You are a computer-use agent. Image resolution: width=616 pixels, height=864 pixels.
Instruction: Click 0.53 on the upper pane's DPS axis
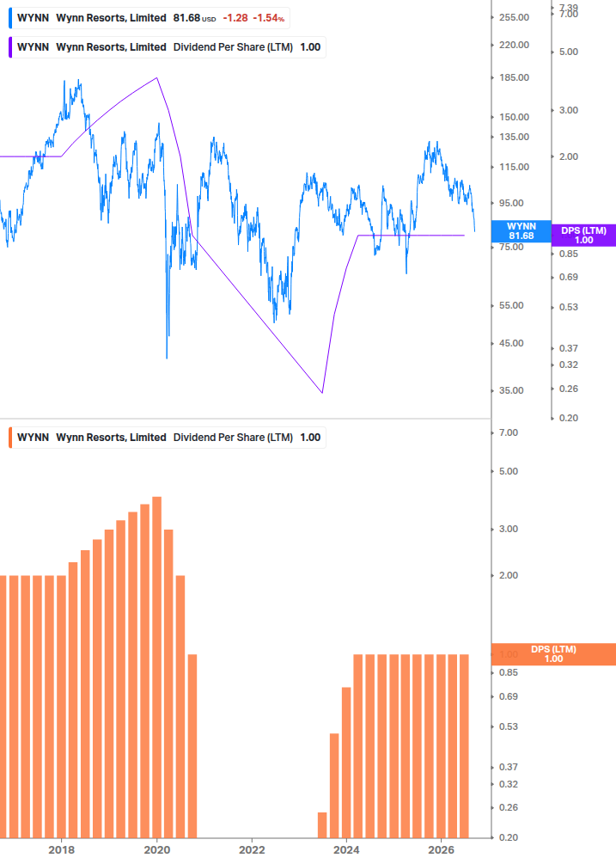569,307
